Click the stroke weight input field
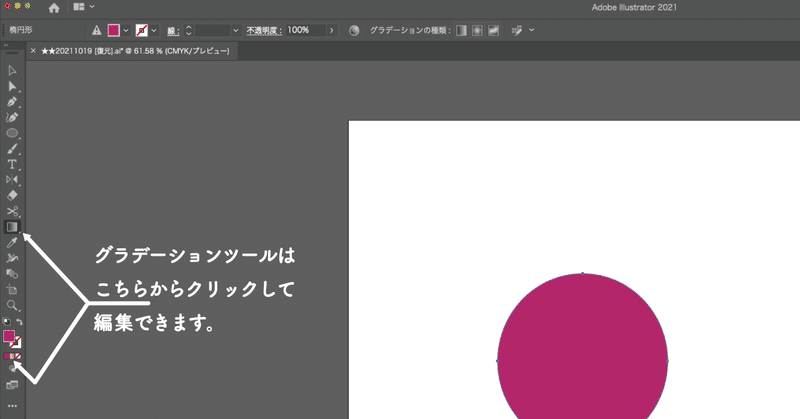Image resolution: width=800 pixels, height=419 pixels. tap(212, 31)
